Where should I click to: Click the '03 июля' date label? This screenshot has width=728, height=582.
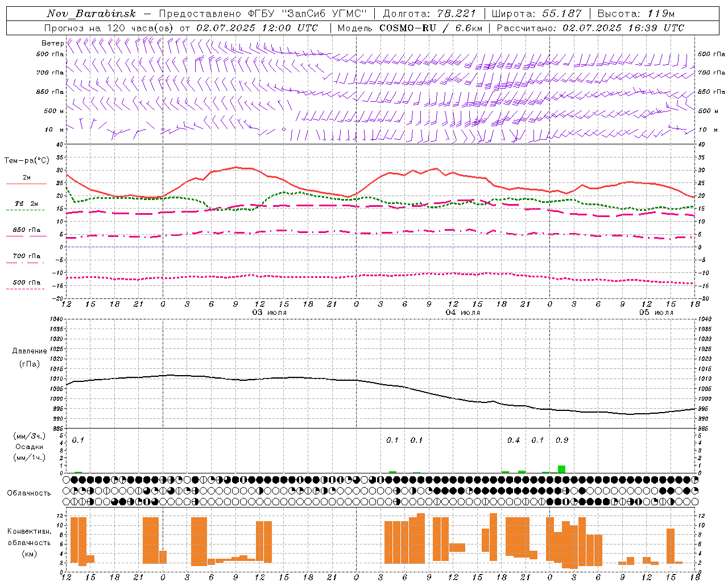270,313
